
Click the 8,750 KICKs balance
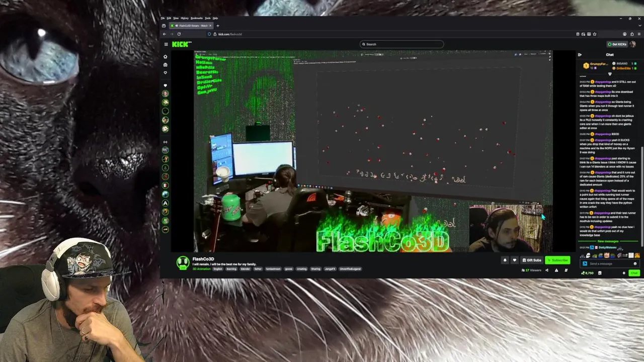point(587,273)
